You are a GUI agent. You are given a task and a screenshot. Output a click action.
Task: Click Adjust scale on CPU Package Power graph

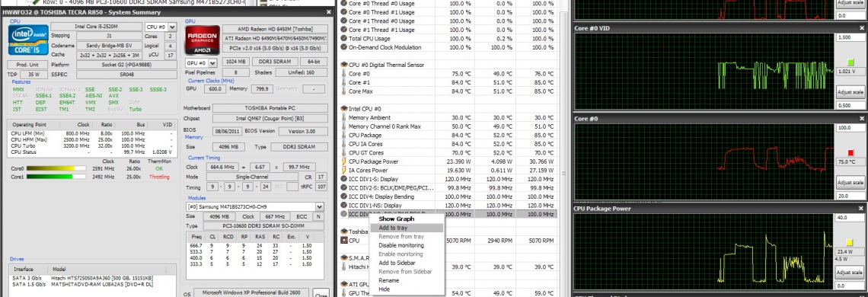coord(850,273)
